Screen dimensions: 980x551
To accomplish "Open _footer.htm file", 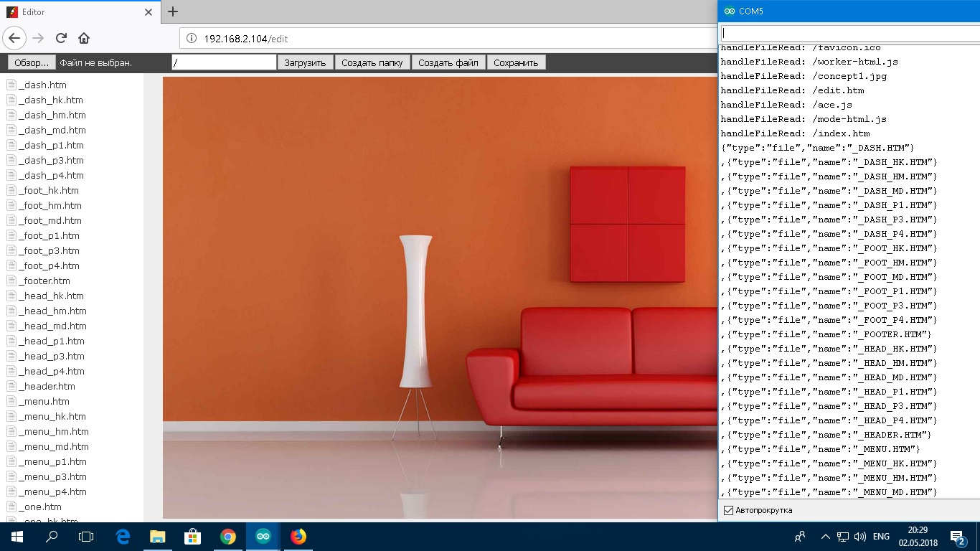I will (x=44, y=281).
